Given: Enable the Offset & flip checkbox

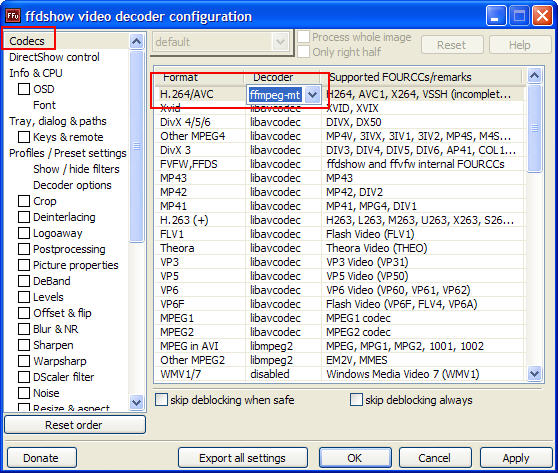Looking at the screenshot, I should point(24,313).
